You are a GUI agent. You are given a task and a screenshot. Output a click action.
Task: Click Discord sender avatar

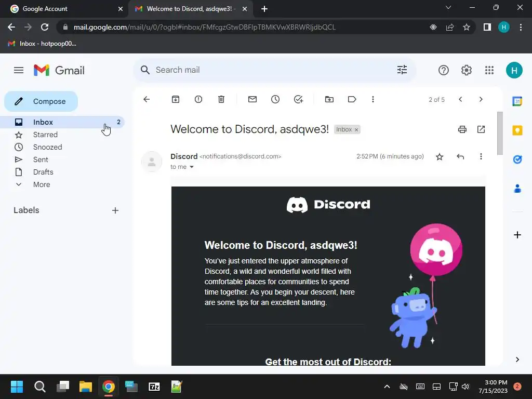(x=152, y=162)
